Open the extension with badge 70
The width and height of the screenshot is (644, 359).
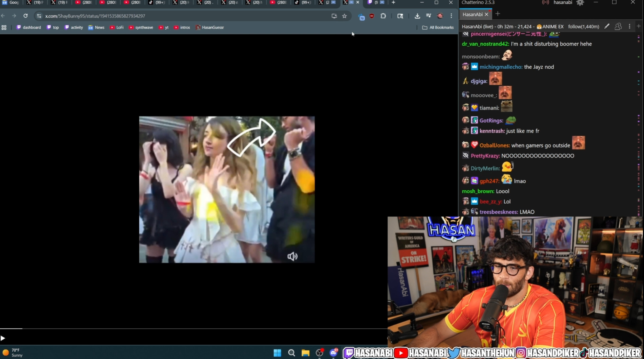(x=361, y=17)
